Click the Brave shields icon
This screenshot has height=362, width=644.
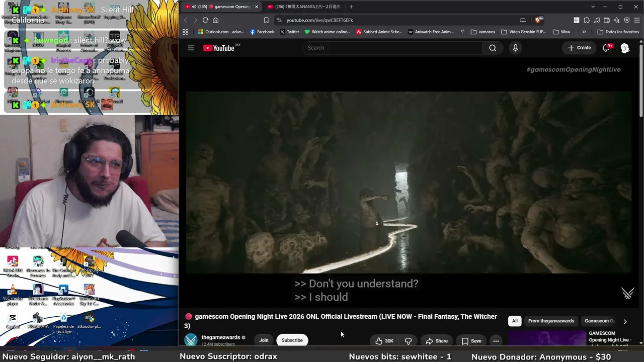(538, 20)
